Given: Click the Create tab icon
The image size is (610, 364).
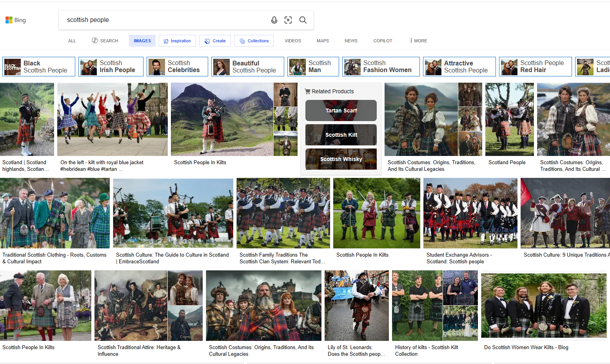Looking at the screenshot, I should point(207,41).
